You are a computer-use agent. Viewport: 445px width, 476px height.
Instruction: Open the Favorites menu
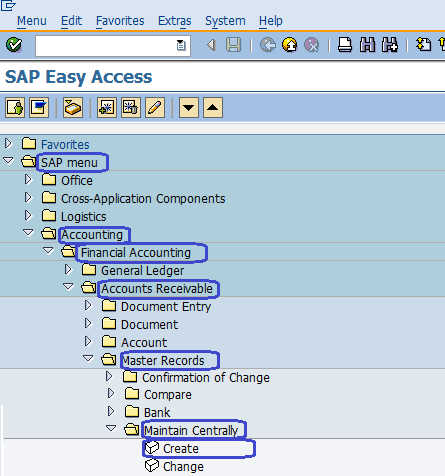tap(120, 21)
